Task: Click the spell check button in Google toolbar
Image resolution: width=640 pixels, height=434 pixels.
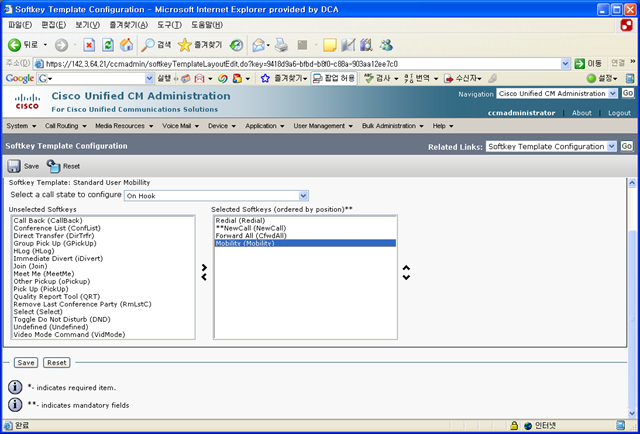Action: tap(377, 78)
